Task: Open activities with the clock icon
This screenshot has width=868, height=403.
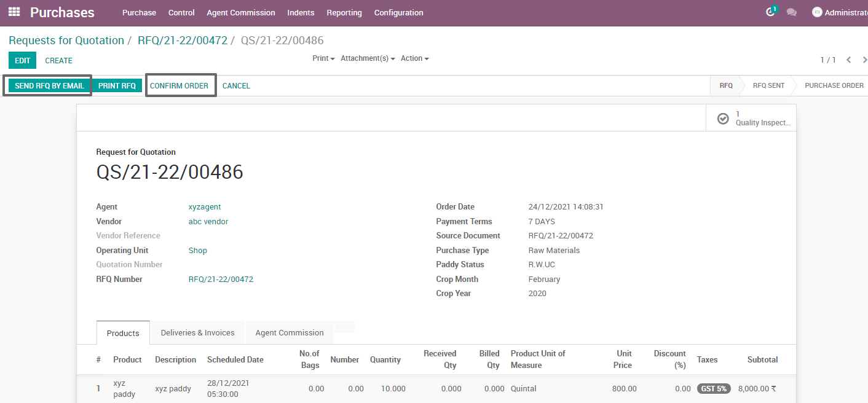Action: click(x=770, y=12)
